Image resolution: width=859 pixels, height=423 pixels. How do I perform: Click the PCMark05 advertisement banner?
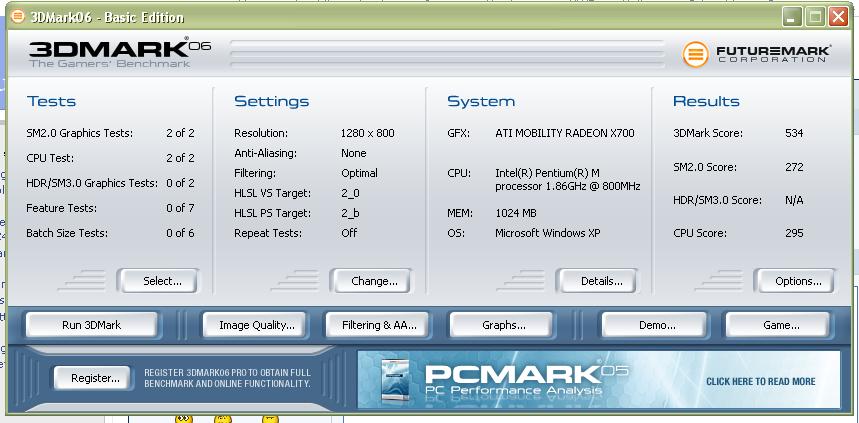point(599,379)
